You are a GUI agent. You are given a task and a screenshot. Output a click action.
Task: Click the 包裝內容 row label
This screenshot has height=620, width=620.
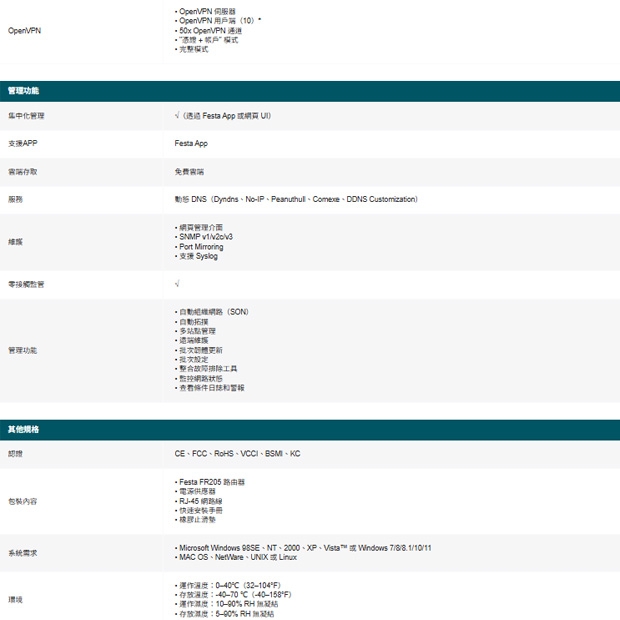(23, 501)
